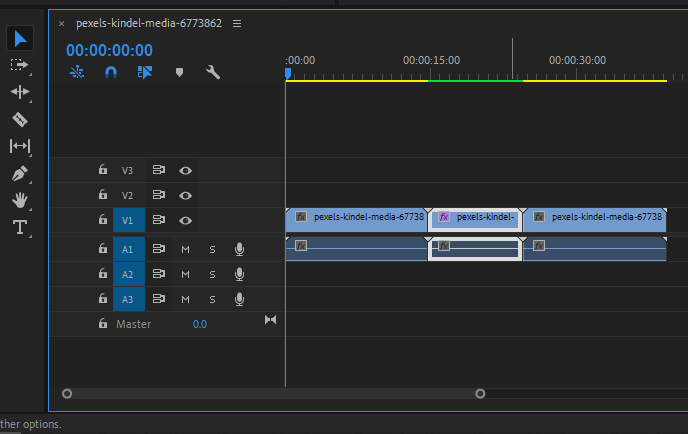The image size is (688, 434).
Task: Mute audio track A2
Action: [x=186, y=275]
